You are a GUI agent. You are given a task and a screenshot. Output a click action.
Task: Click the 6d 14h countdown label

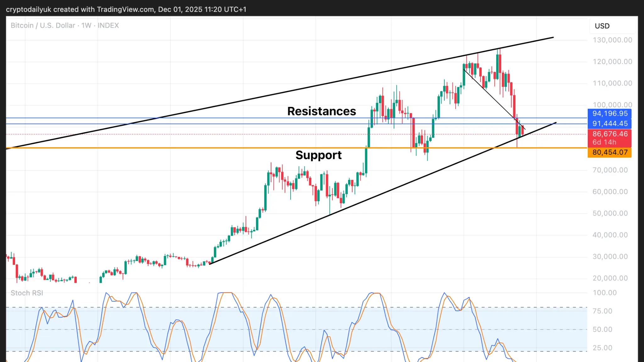[x=604, y=142]
